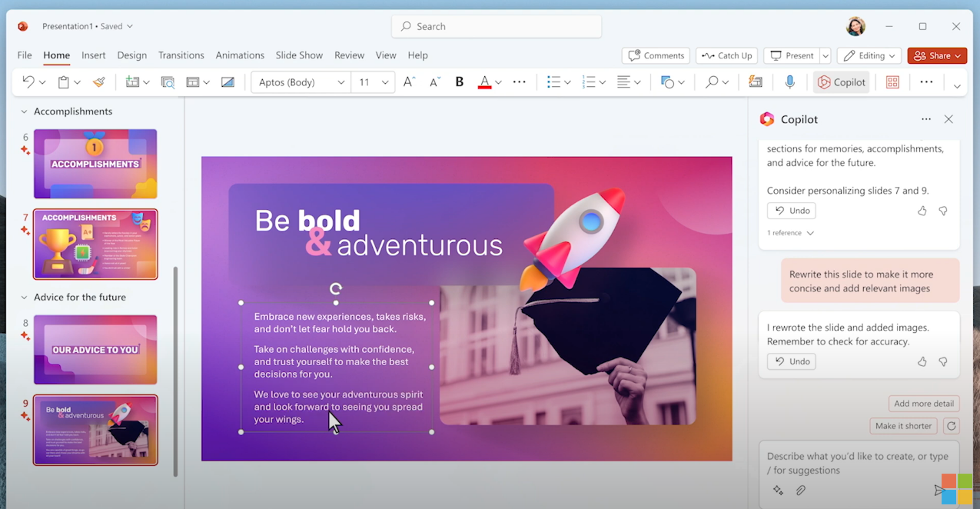Screen dimensions: 980x509
Task: Open the Present options dropdown arrow
Action: [826, 55]
